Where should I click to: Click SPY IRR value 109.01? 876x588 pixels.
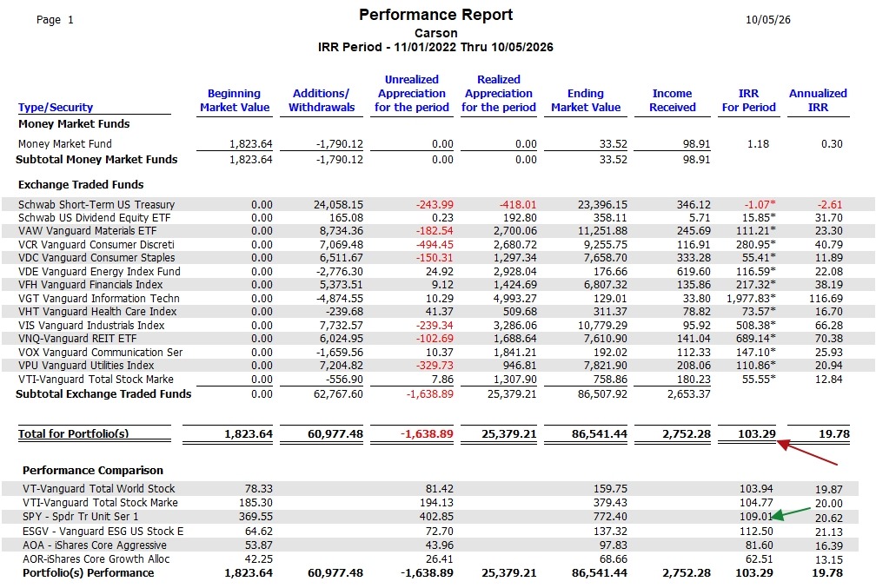pyautogui.click(x=756, y=517)
